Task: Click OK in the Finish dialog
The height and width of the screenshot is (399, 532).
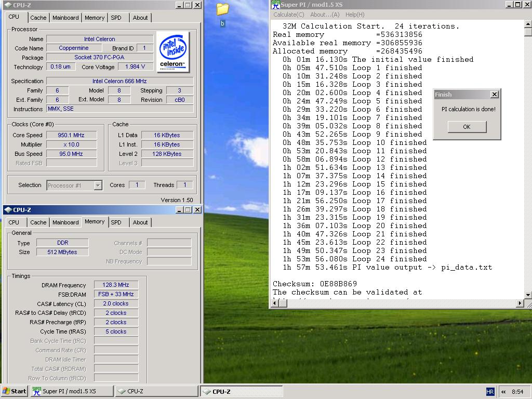Action: click(467, 127)
